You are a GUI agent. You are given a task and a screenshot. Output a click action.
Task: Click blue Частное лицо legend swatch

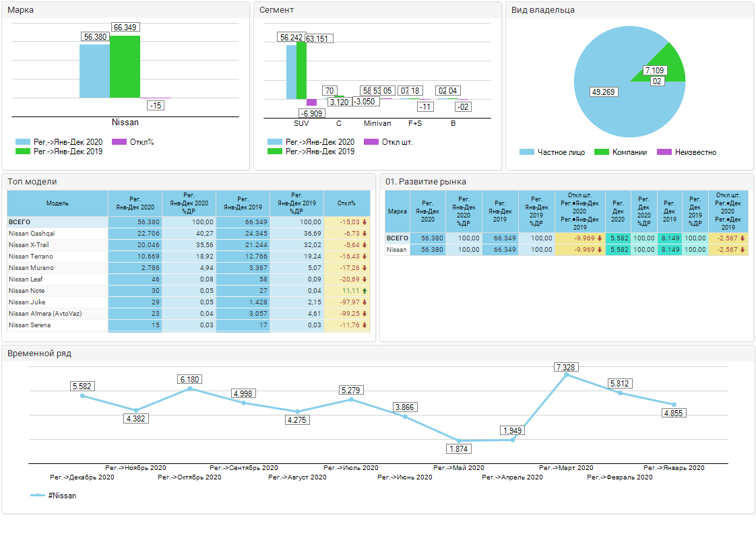click(x=527, y=152)
